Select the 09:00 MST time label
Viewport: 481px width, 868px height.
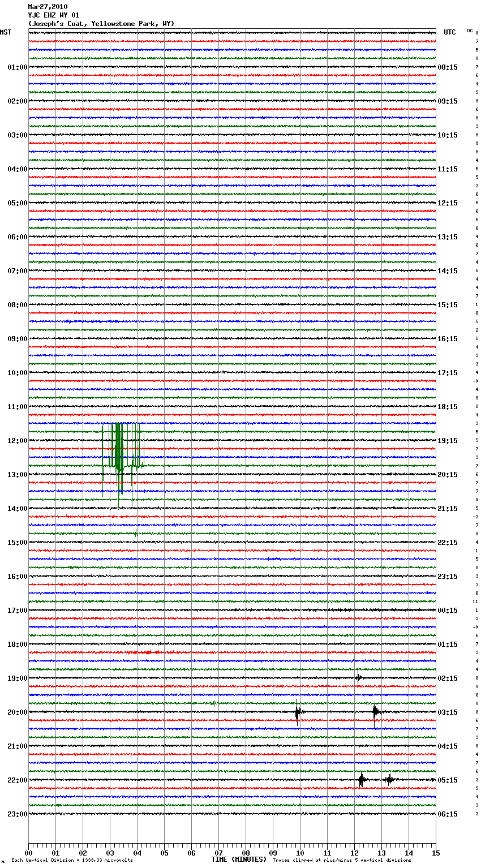pos(18,339)
